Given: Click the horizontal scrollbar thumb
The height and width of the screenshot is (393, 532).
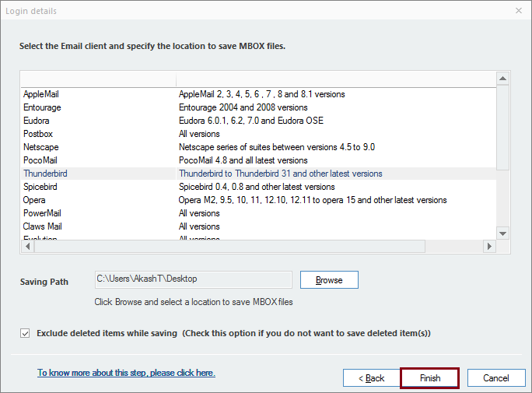Looking at the screenshot, I should pyautogui.click(x=229, y=246).
